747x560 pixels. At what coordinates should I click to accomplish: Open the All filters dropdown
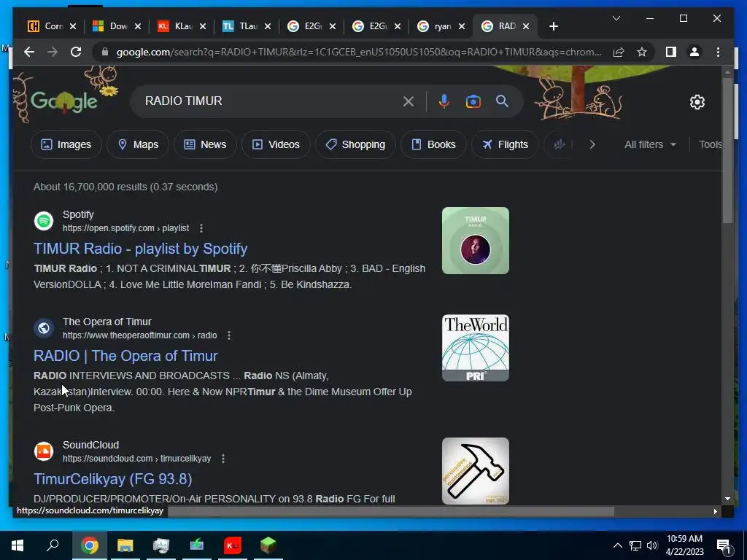click(650, 144)
